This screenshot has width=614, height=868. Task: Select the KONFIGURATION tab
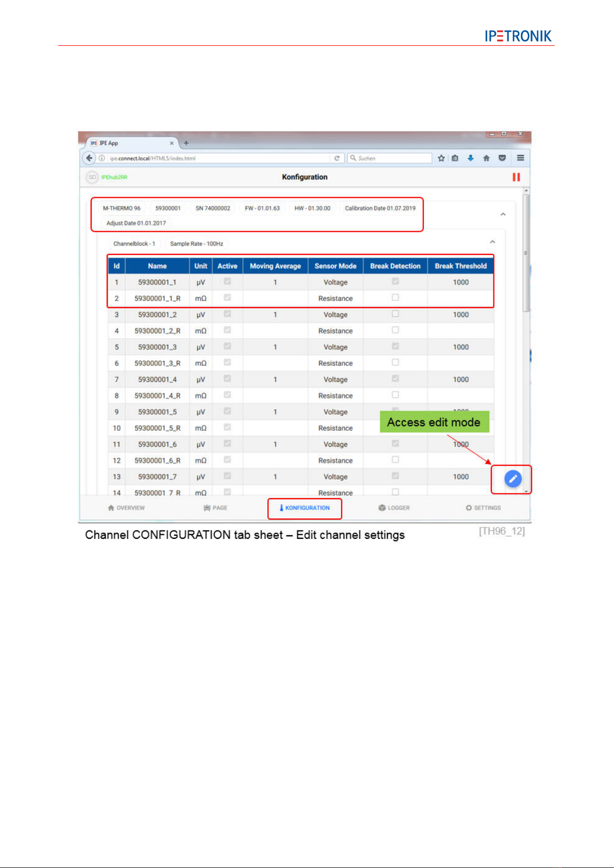point(304,508)
